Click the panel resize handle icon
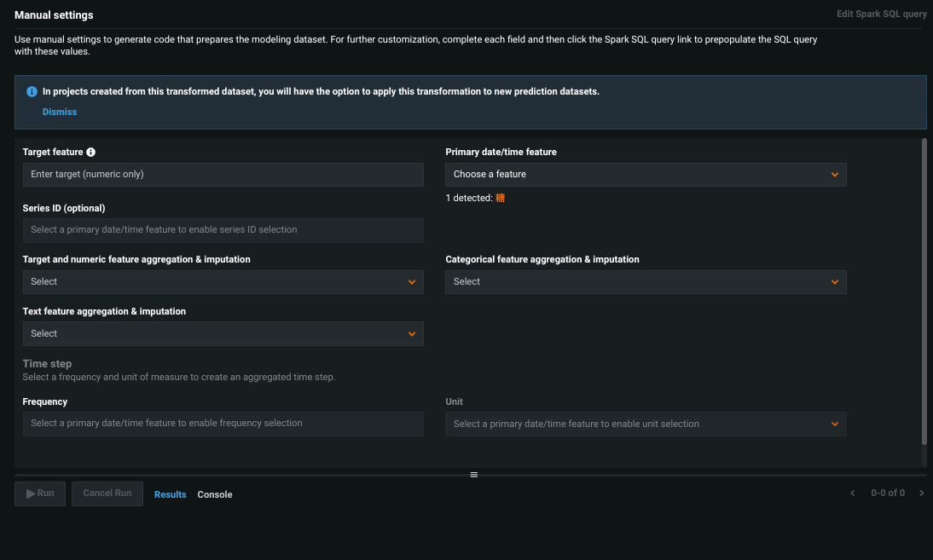This screenshot has height=560, width=933. [474, 475]
